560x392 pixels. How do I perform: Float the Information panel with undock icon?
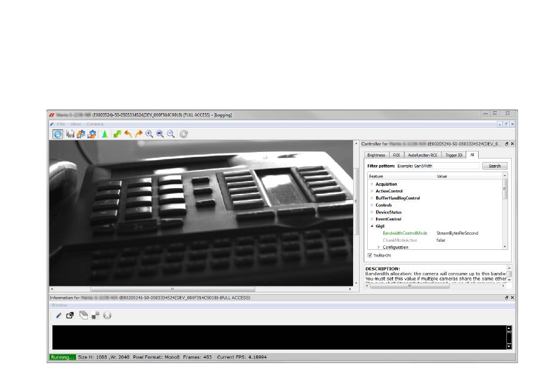506,298
